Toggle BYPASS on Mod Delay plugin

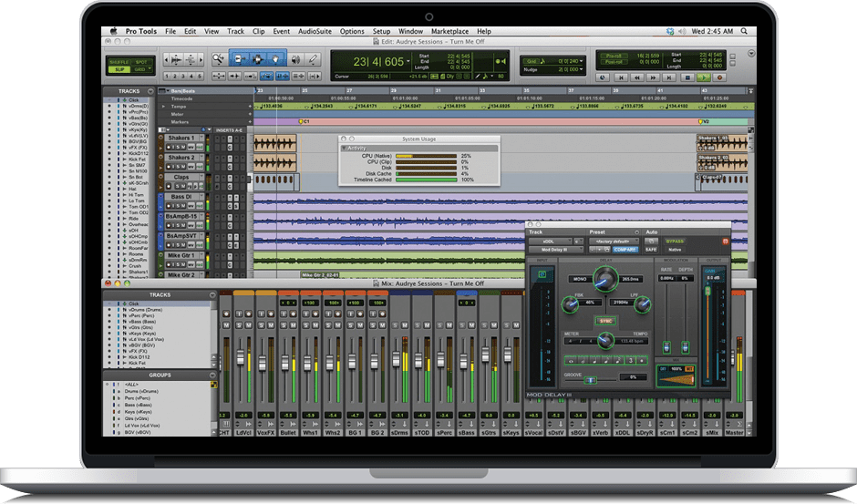675,242
